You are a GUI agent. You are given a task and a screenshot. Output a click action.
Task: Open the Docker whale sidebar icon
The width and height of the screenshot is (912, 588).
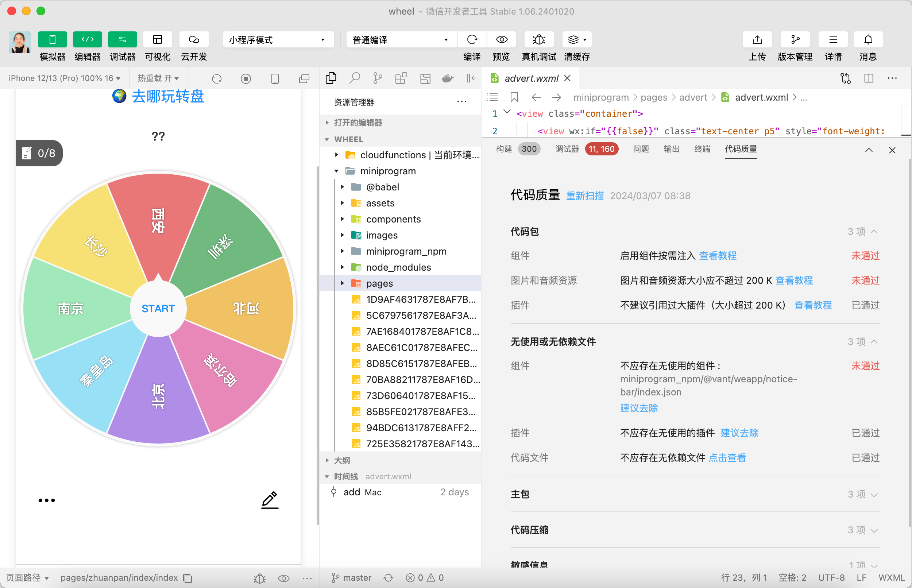pyautogui.click(x=447, y=78)
